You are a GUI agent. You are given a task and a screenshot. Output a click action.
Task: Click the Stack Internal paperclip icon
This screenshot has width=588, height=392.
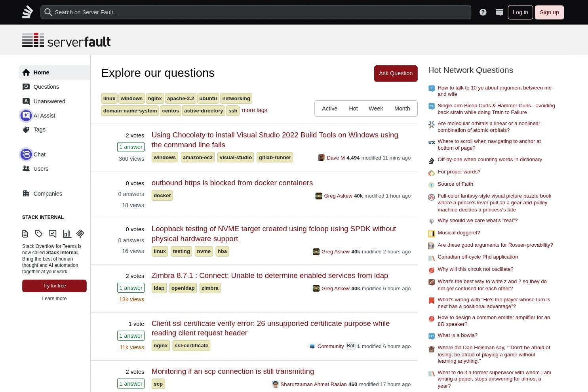click(80, 234)
